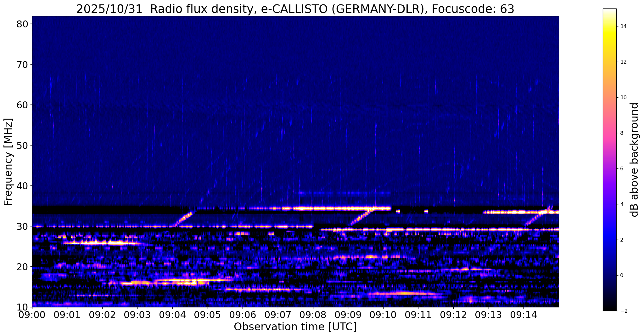The image size is (644, 336).
Task: Select the 'Observation time [UTC]' axis label
Action: (295, 327)
